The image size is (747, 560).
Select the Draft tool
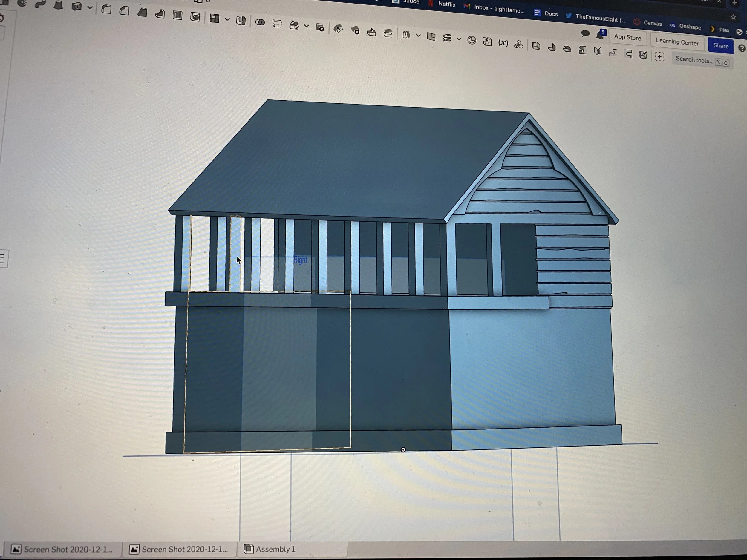coord(142,12)
